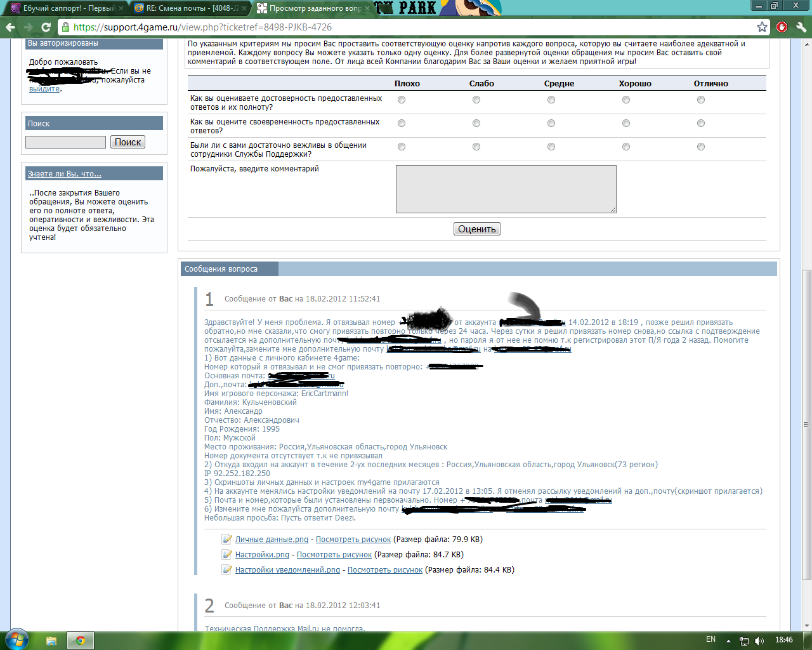Rate answer timeliness as Плохо
Viewport: 812px width, 650px height.
coord(402,123)
